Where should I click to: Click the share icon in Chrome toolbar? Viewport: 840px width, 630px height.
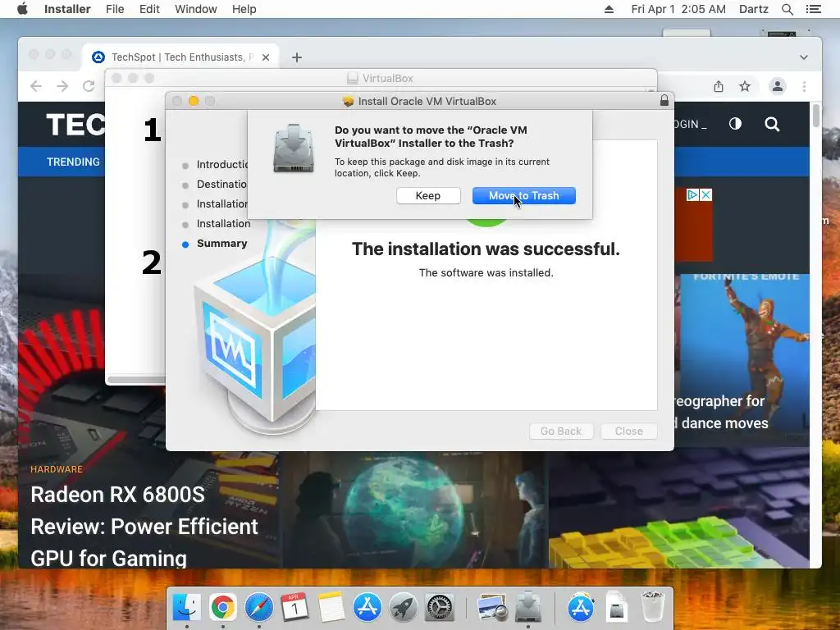pyautogui.click(x=719, y=86)
